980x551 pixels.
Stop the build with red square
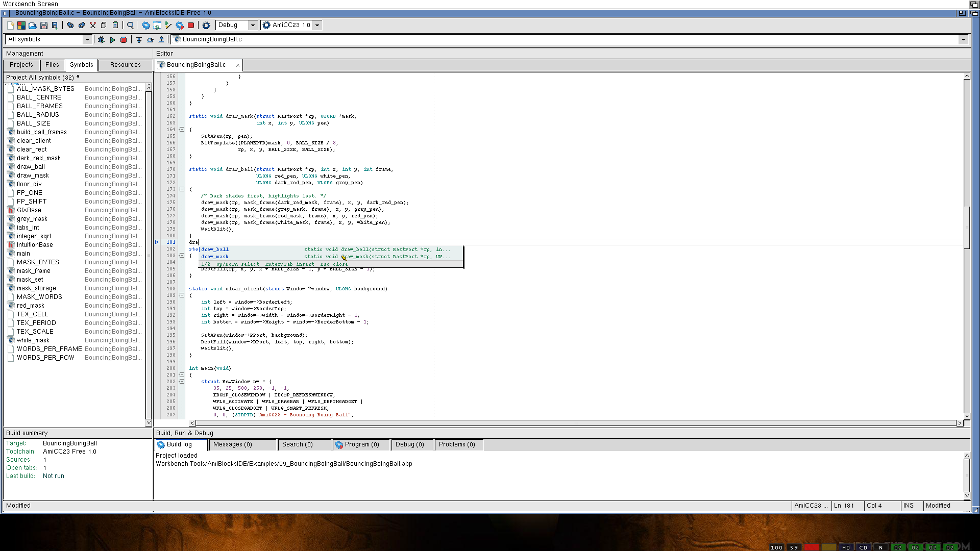(x=191, y=25)
